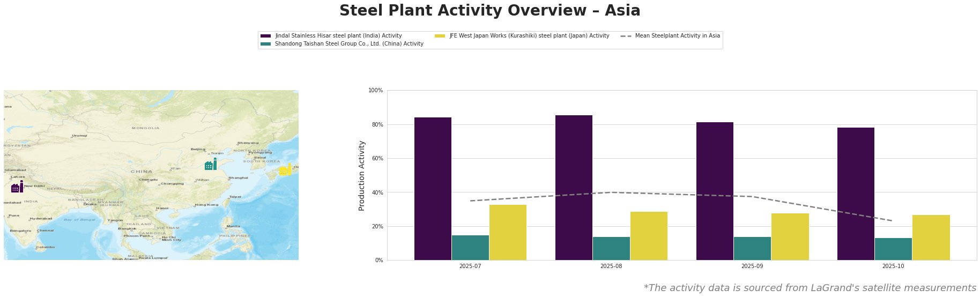Click the Jindal Stainless Hisar legend label
Image resolution: width=980 pixels, height=297 pixels.
(x=338, y=36)
